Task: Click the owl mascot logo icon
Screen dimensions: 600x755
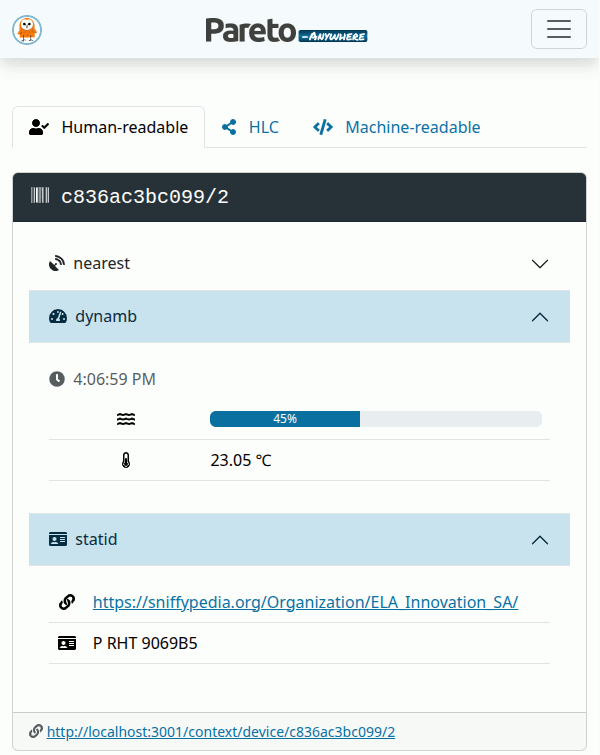Action: point(27,29)
